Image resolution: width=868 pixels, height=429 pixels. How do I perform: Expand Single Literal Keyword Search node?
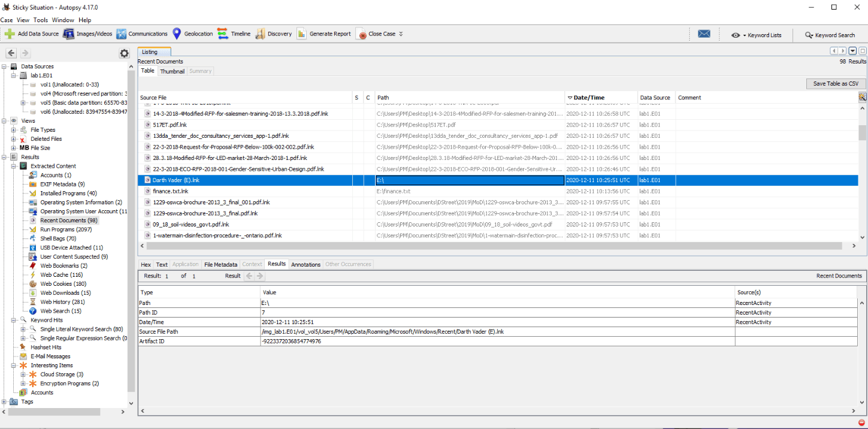tap(23, 329)
